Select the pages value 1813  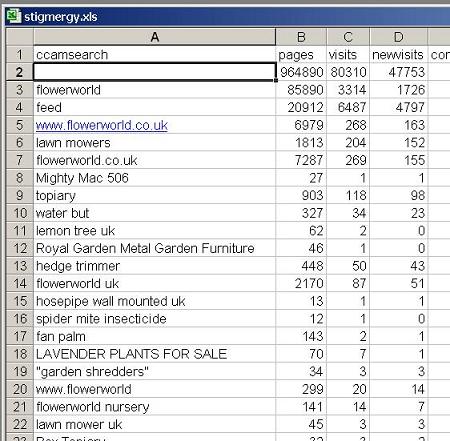click(301, 143)
